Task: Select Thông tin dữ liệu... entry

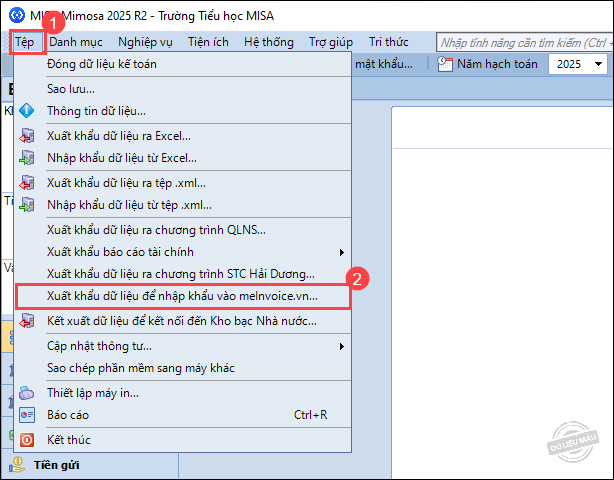Action: point(182,111)
